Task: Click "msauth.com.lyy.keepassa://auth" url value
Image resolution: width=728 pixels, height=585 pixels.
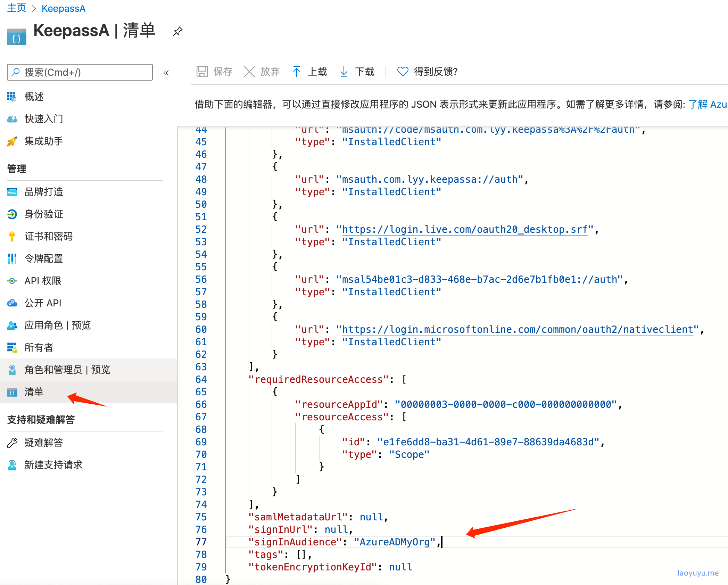Action: click(430, 179)
